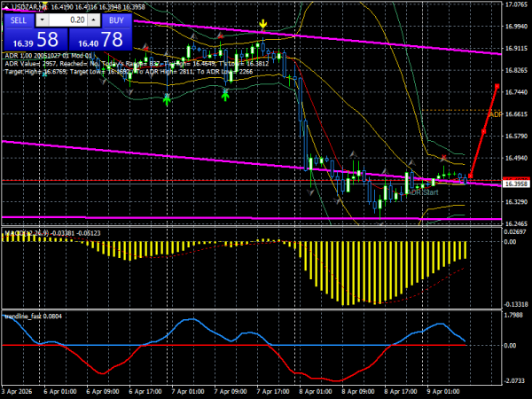532x399 pixels.
Task: Click the current price tag 16.3958
Action: pos(516,184)
